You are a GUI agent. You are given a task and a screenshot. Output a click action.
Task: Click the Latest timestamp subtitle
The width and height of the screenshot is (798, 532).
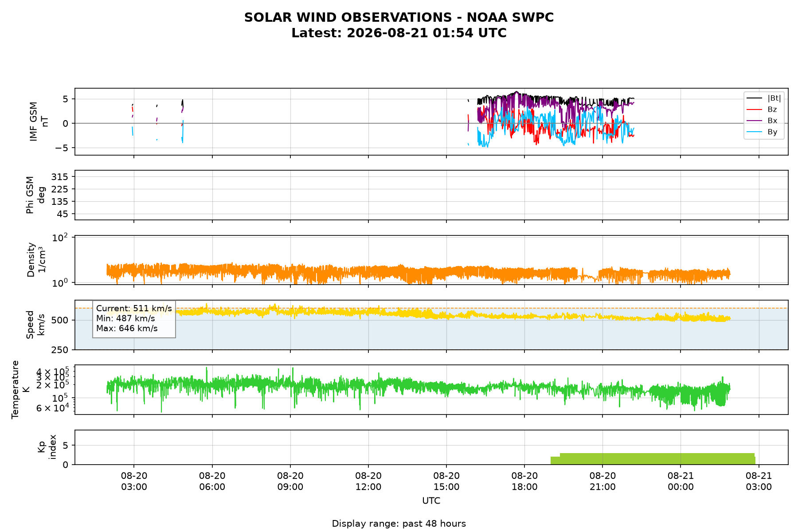tap(399, 33)
